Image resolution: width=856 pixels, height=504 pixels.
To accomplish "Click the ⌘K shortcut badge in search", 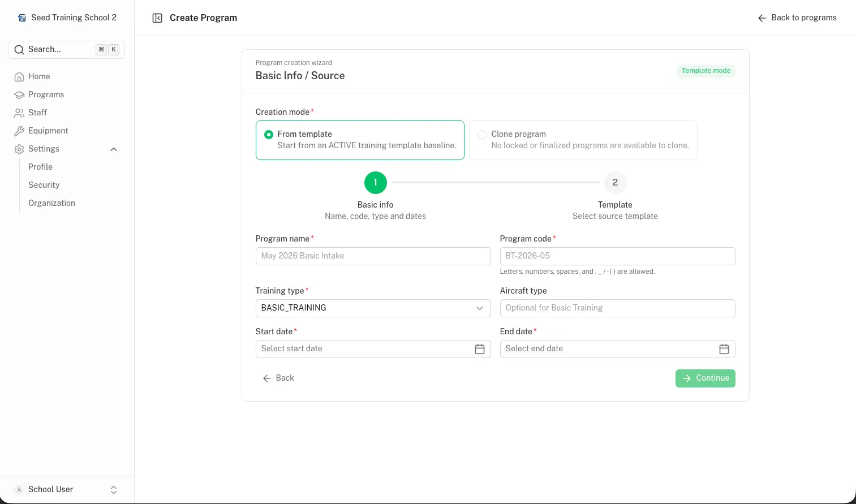I will point(107,50).
